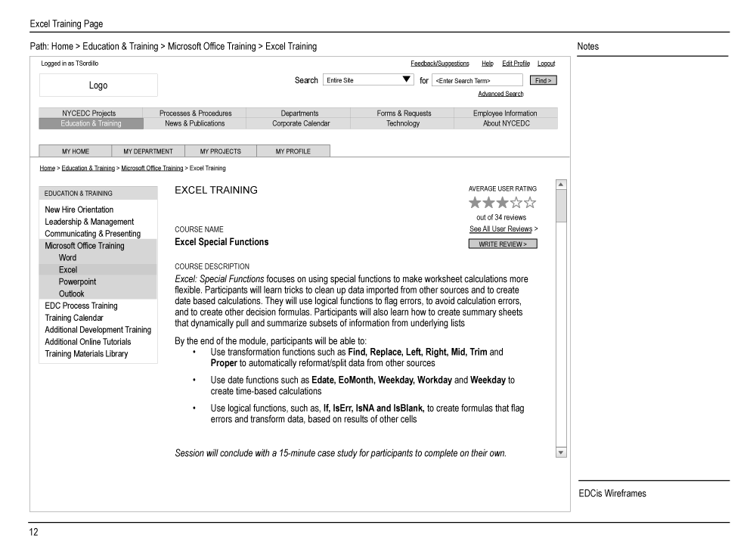
Task: Switch to the MY PROFILE tab
Action: tap(293, 151)
